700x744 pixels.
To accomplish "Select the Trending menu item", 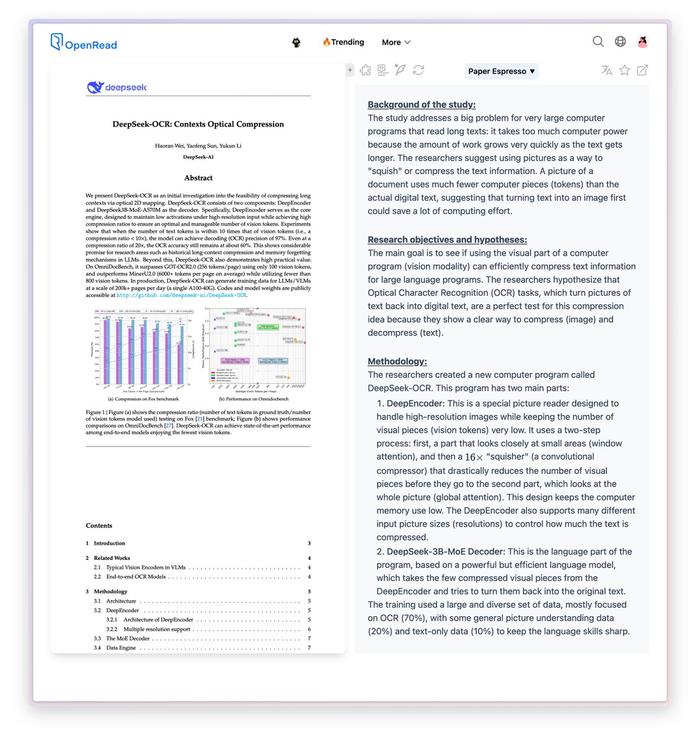I will coord(343,42).
